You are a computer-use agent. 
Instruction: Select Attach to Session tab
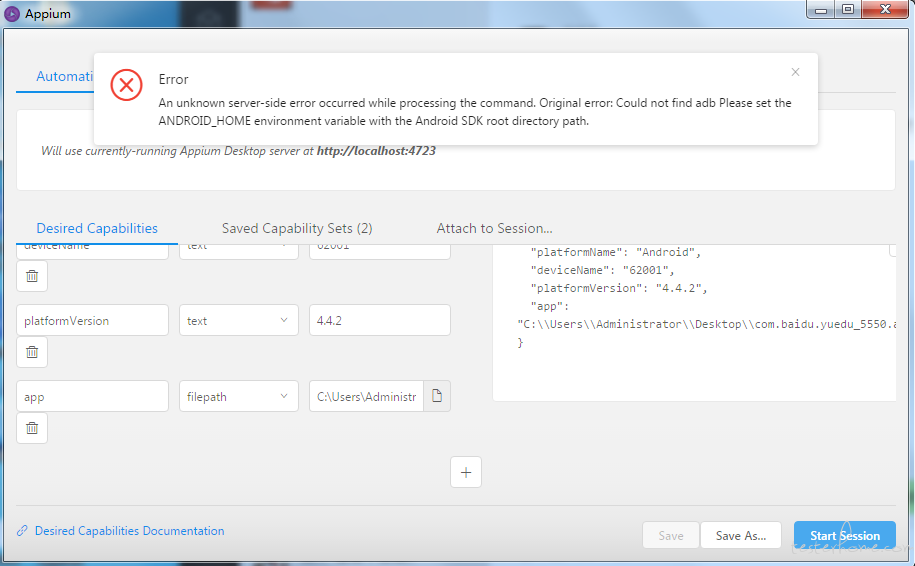[494, 228]
